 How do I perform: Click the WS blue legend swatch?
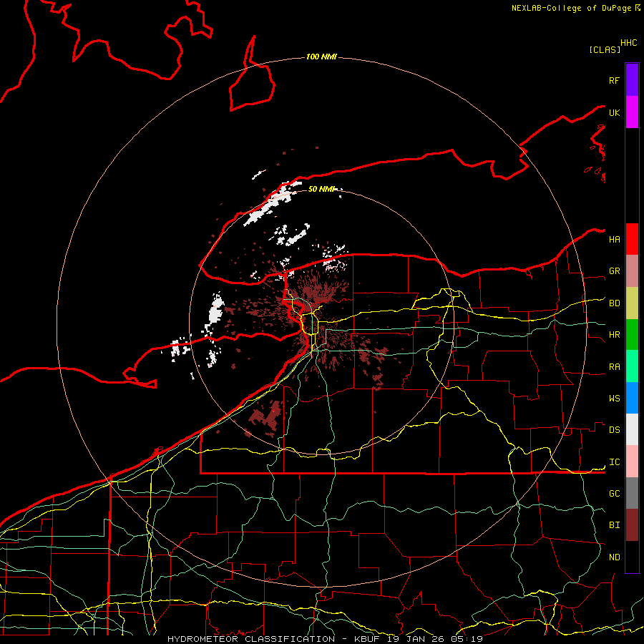pos(632,398)
